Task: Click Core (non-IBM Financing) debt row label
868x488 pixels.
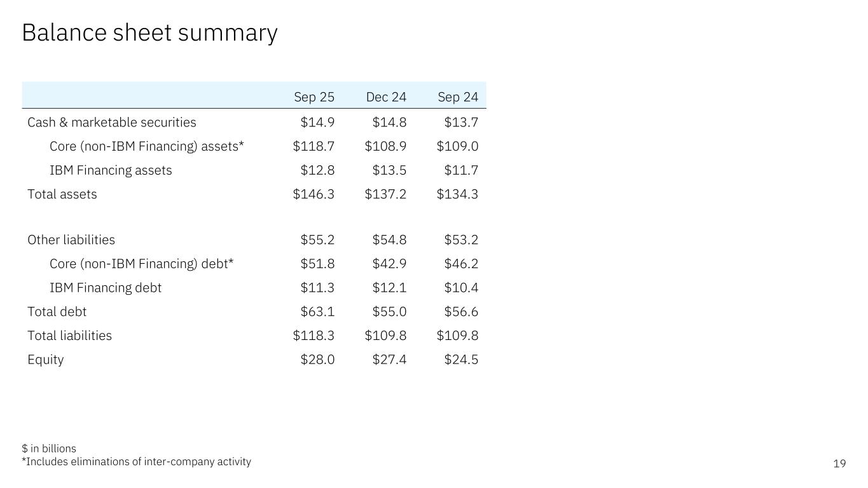Action: (142, 264)
